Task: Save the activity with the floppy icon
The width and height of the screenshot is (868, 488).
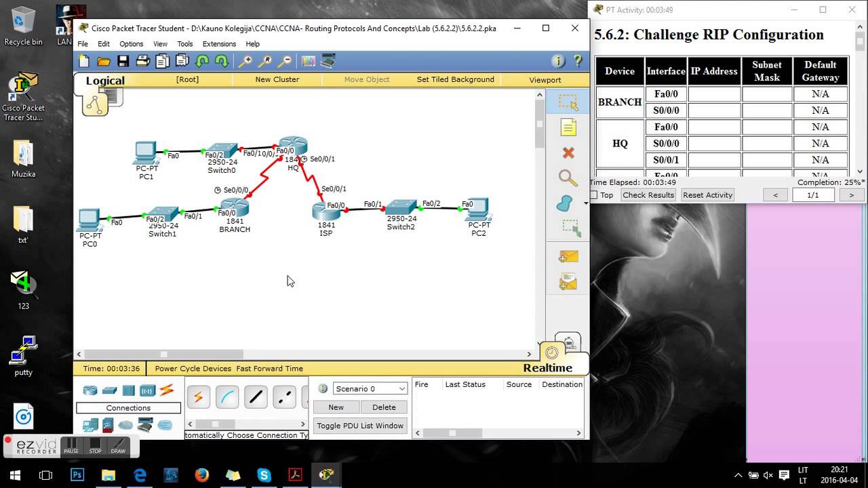Action: [123, 61]
